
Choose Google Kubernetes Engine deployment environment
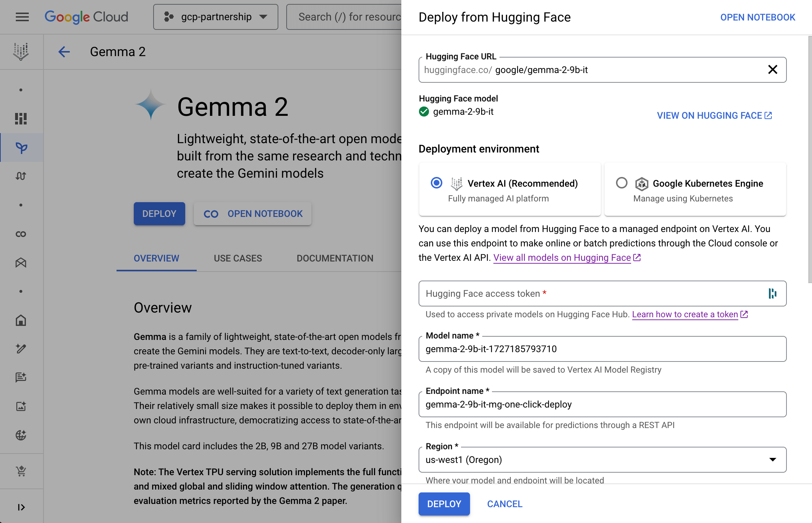click(x=621, y=183)
